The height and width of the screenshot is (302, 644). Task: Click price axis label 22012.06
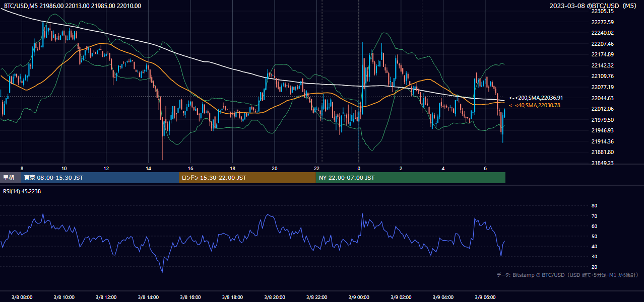(603, 109)
